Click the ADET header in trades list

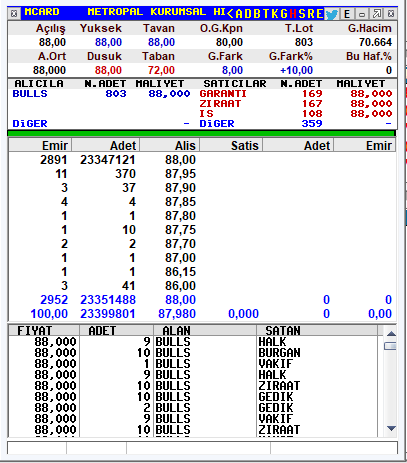pos(116,330)
